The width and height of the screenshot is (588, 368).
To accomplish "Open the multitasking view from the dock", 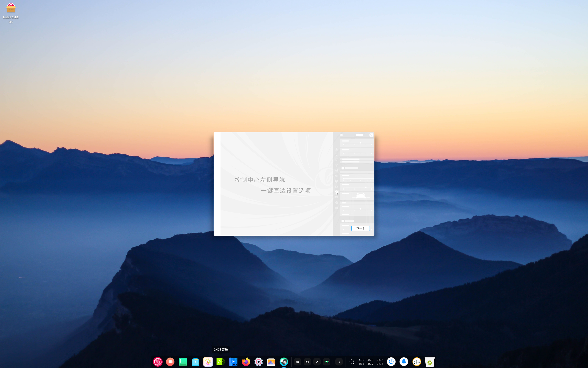I will (170, 362).
